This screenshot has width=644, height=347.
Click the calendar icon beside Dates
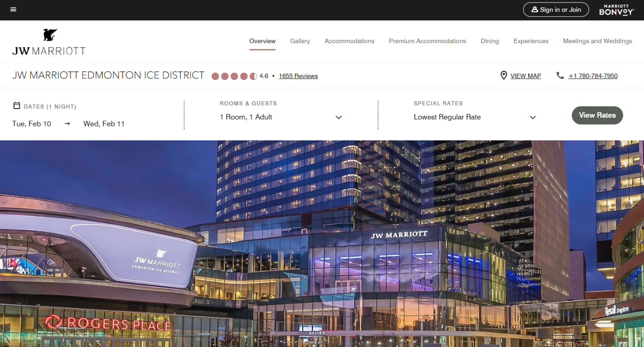coord(16,106)
